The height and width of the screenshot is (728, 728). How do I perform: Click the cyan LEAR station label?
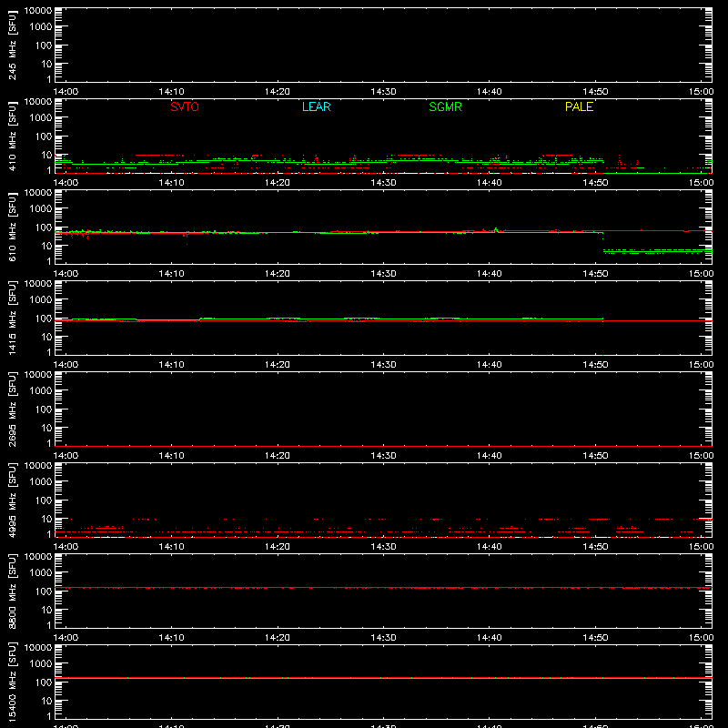[316, 106]
